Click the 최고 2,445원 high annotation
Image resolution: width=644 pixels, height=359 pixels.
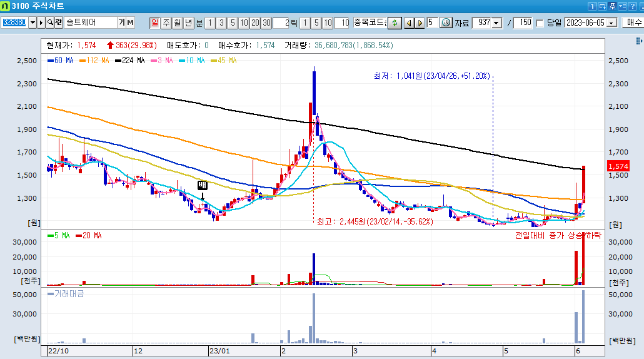tap(375, 222)
